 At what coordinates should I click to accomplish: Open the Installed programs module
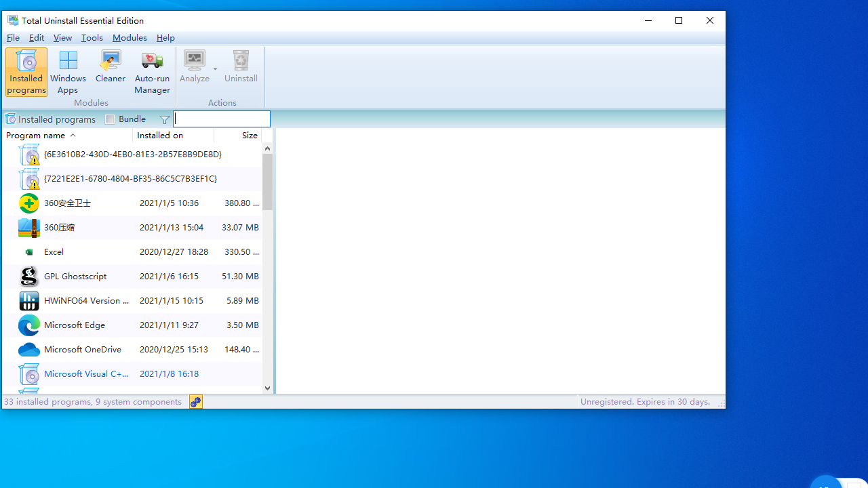[x=26, y=71]
